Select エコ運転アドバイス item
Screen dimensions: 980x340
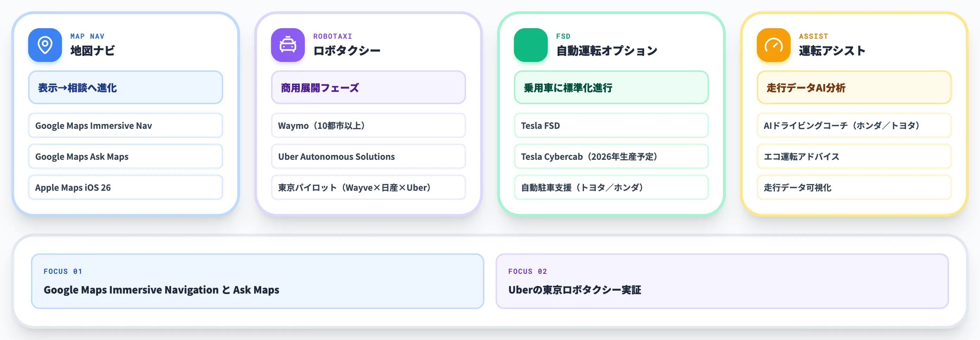click(x=854, y=156)
